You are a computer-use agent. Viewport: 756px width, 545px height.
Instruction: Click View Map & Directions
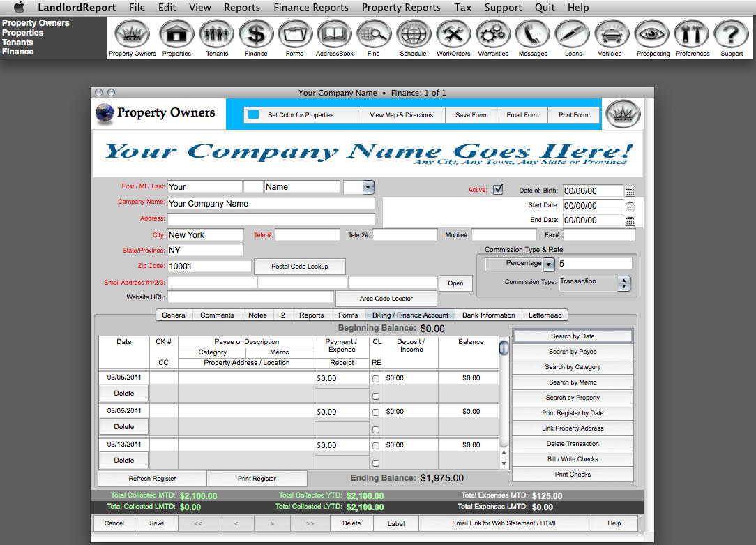tap(402, 114)
